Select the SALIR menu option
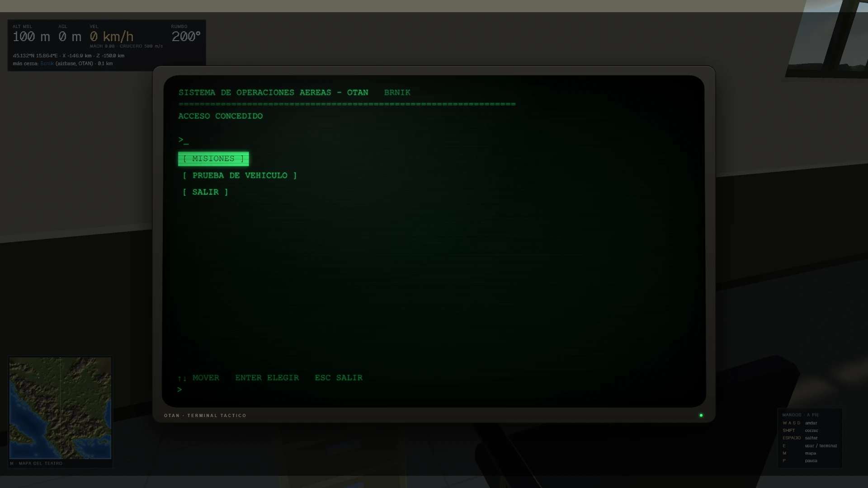 tap(205, 192)
